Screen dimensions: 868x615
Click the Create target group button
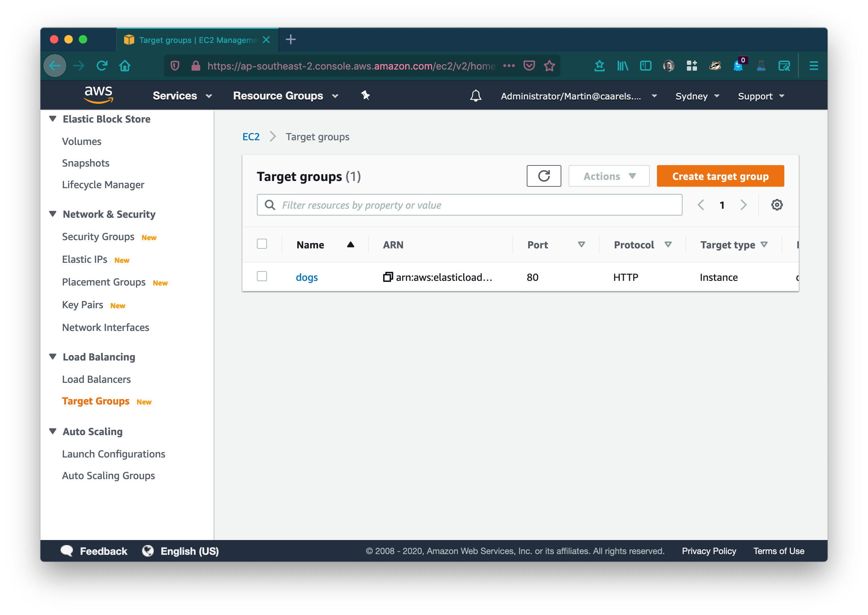click(x=719, y=176)
